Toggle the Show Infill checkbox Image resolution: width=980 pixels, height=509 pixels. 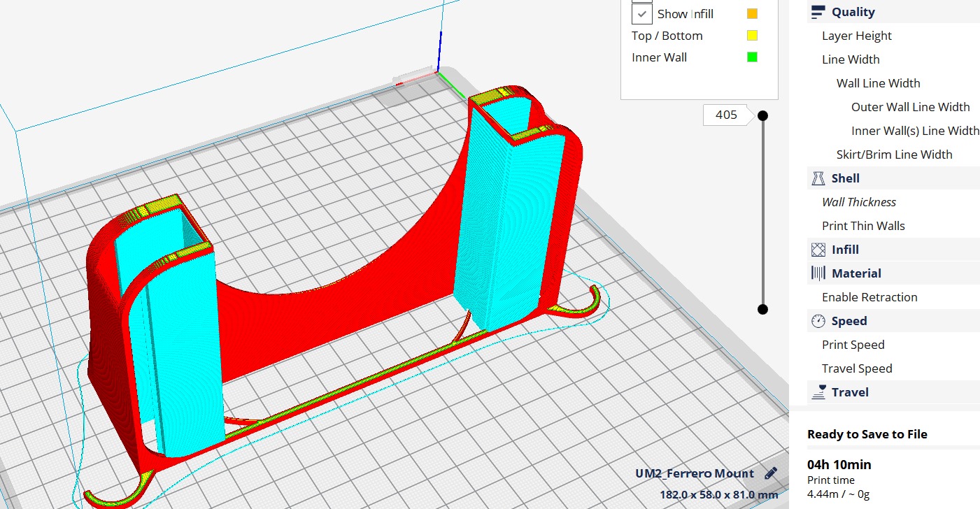click(x=641, y=14)
